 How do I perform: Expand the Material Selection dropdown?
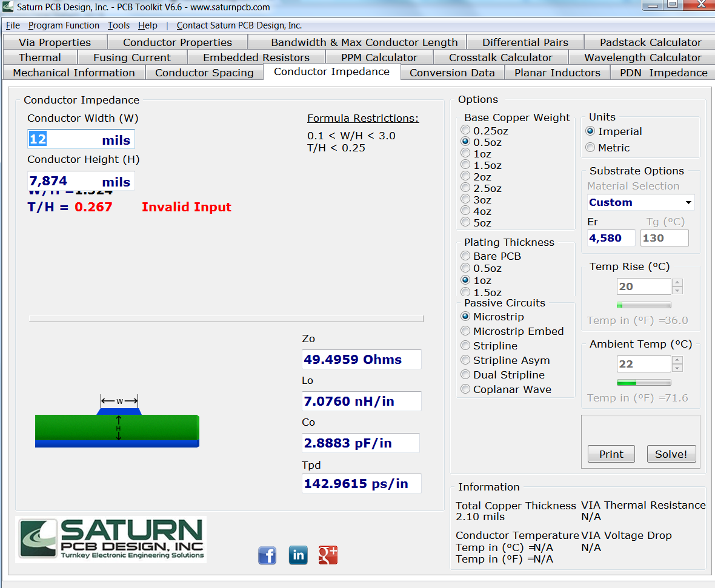pyautogui.click(x=688, y=202)
